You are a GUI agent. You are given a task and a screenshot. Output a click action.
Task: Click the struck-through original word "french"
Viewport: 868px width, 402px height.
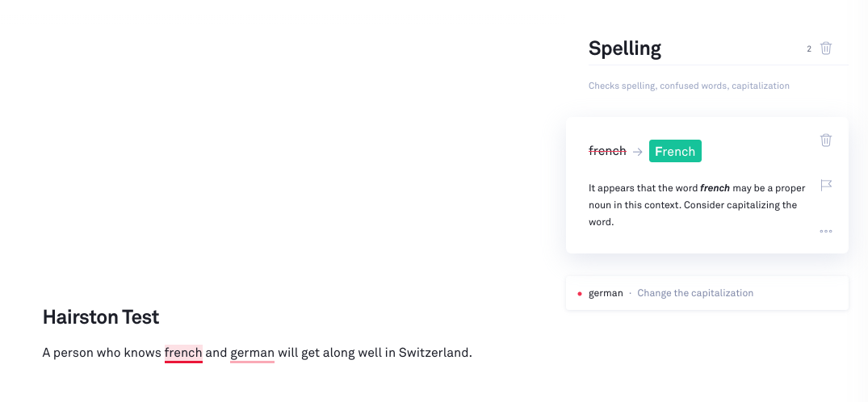607,152
